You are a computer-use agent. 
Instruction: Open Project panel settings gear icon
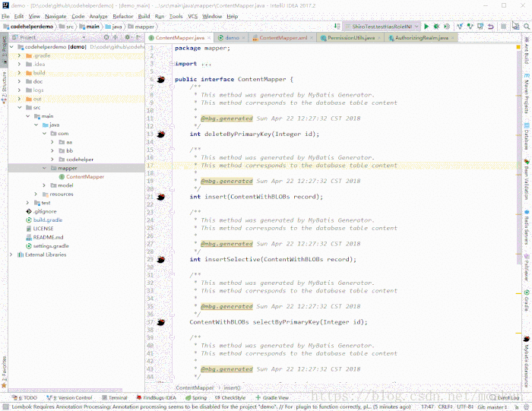(127, 37)
